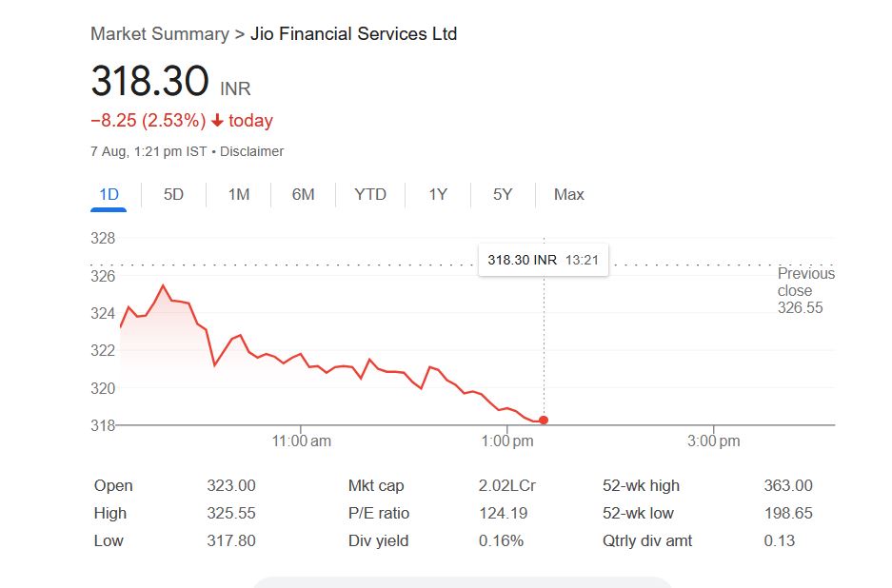The image size is (892, 588).
Task: Select the 1Y chart range tab
Action: point(438,195)
